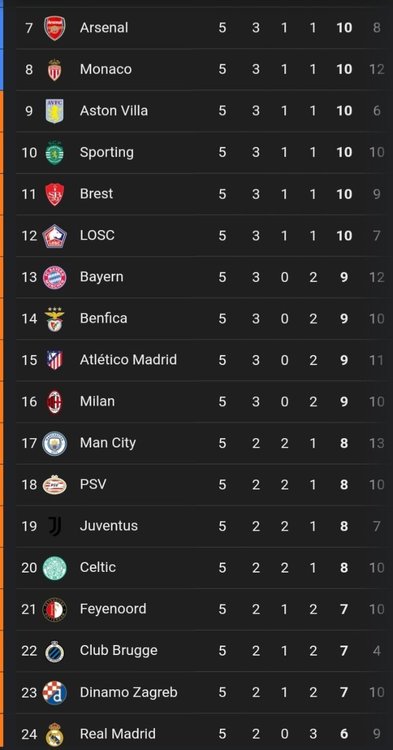Click the Celtic team name
This screenshot has width=393, height=750.
point(98,567)
